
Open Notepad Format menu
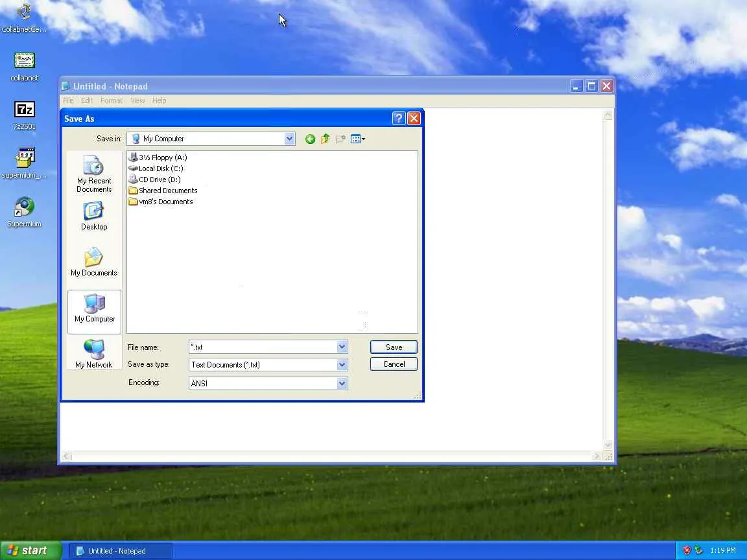pos(111,100)
